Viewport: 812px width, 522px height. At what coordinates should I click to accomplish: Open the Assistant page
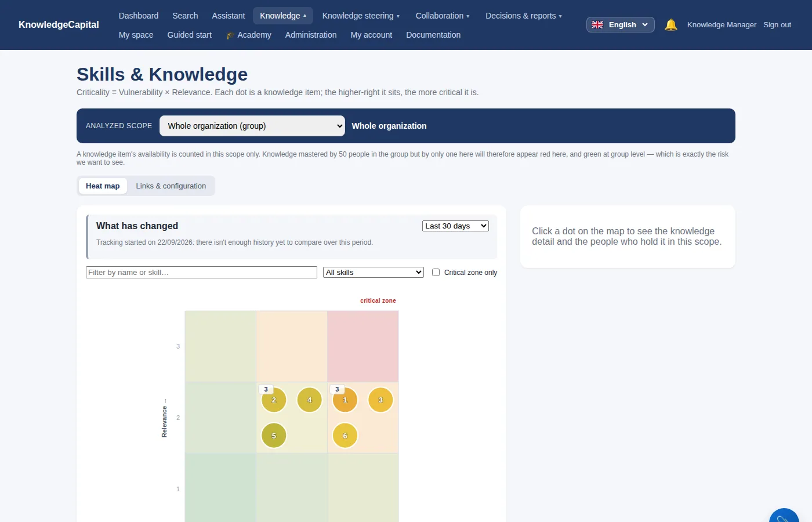pos(229,16)
